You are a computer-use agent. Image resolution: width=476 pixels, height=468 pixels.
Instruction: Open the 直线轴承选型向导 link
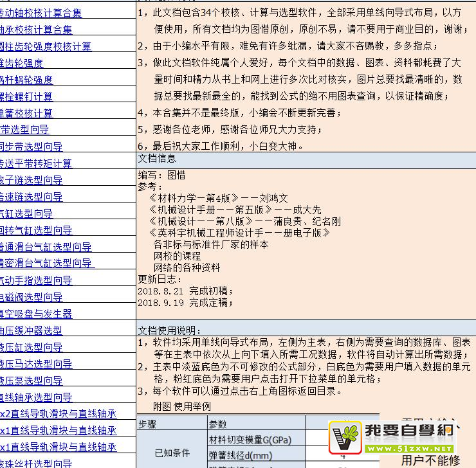[35, 397]
